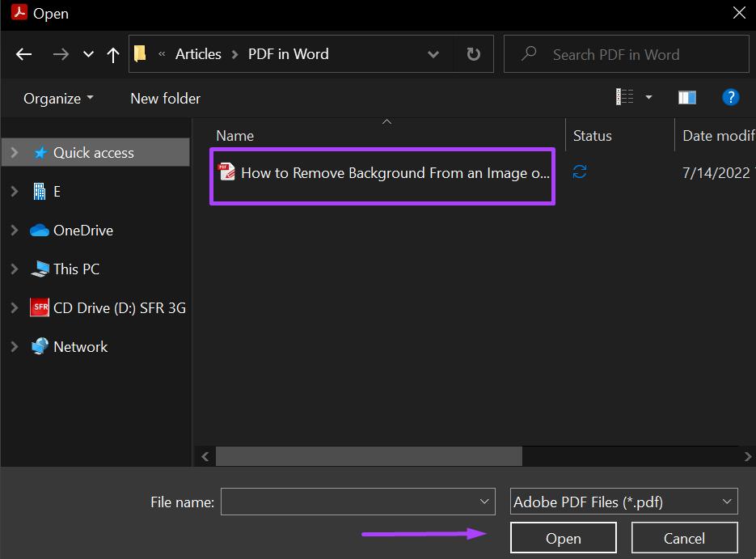Click the PDF icon of the Remove Background file
The height and width of the screenshot is (559, 756).
coord(226,172)
